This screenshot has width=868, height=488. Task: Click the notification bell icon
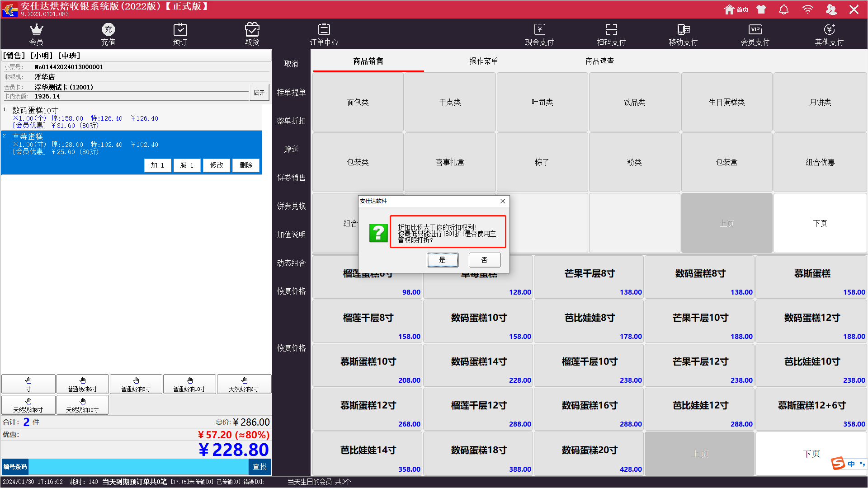(x=784, y=9)
